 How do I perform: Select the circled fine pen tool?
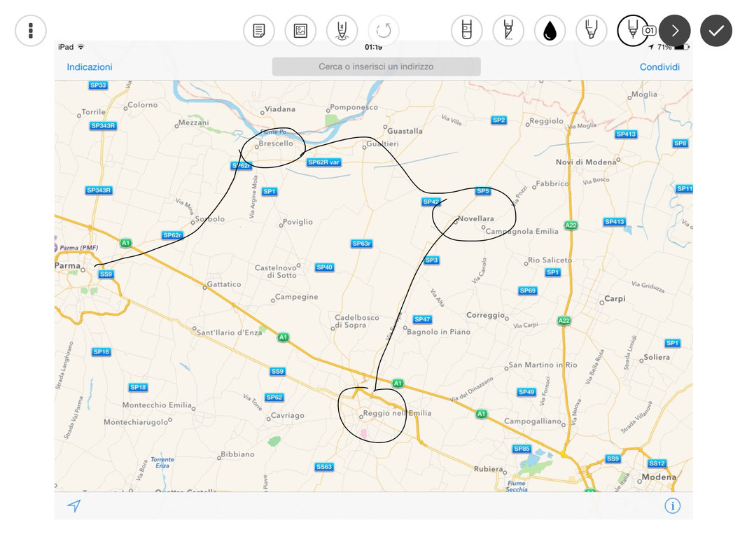[x=633, y=31]
